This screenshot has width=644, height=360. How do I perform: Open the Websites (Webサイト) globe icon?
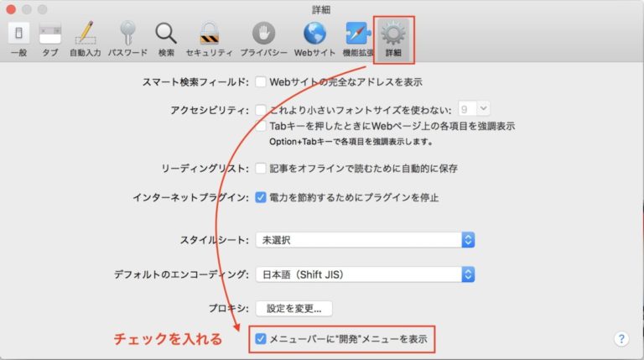pyautogui.click(x=314, y=38)
